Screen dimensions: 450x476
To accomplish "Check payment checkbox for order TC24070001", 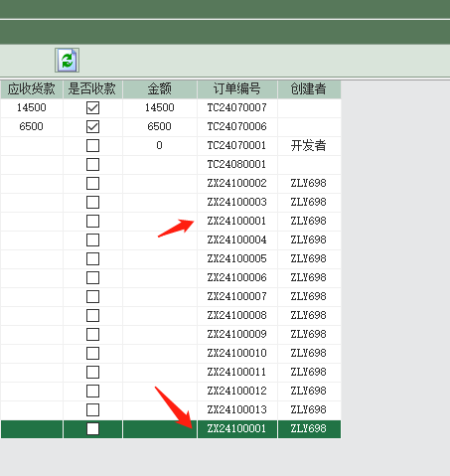I will pyautogui.click(x=92, y=145).
